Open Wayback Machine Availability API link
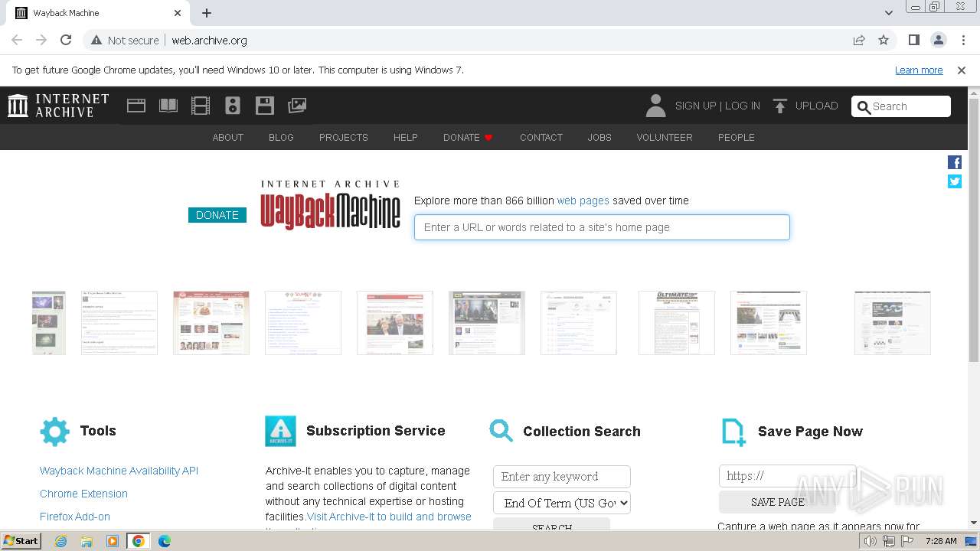 (119, 471)
